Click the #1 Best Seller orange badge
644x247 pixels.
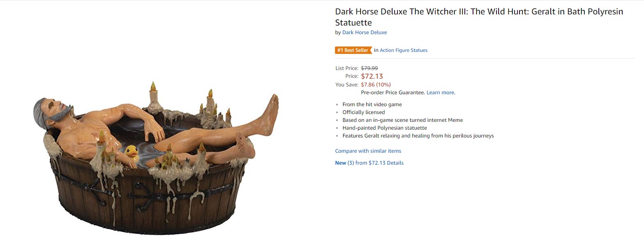(x=353, y=50)
